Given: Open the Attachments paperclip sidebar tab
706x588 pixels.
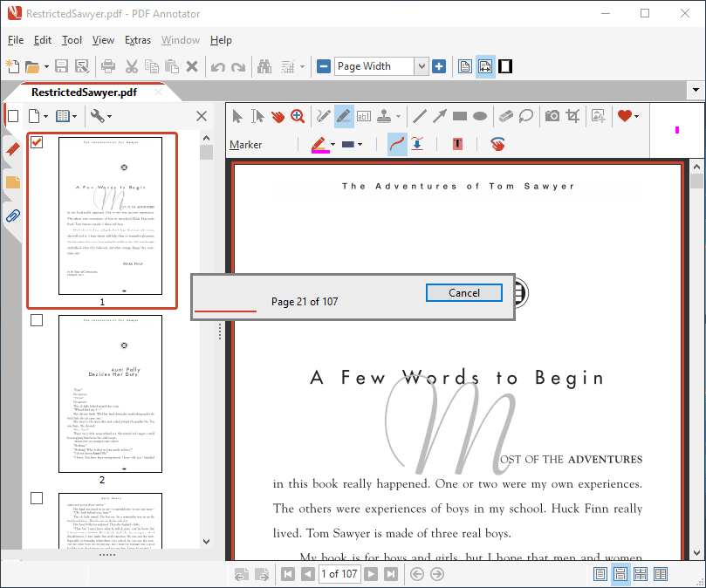Looking at the screenshot, I should (12, 216).
